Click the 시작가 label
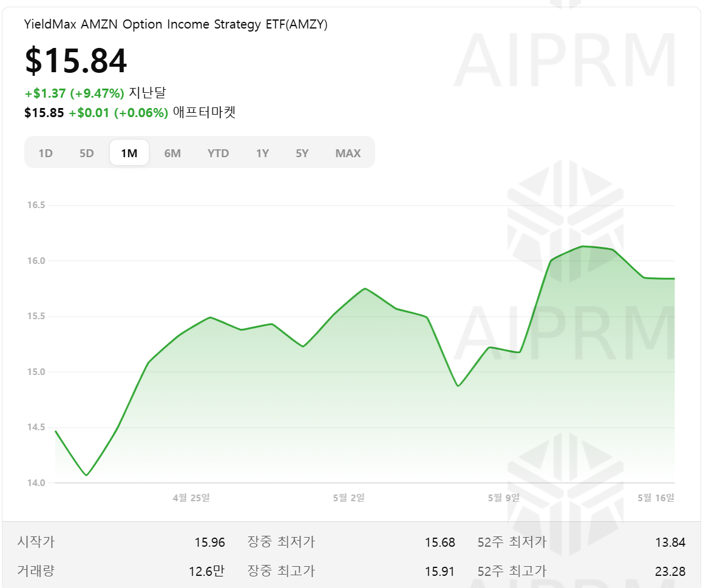The height and width of the screenshot is (588, 703). point(36,542)
